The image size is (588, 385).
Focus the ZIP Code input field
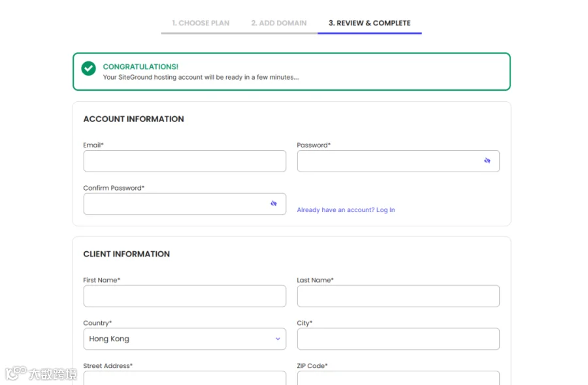[399, 378]
